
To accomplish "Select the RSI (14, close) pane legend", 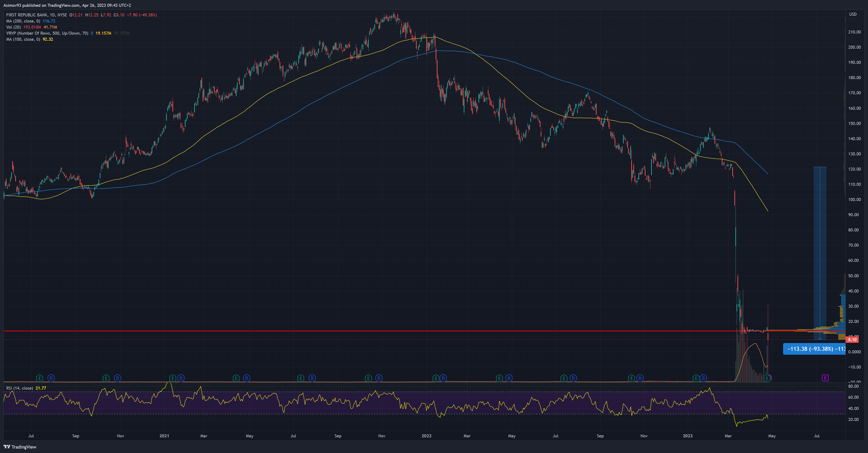I will [x=20, y=388].
